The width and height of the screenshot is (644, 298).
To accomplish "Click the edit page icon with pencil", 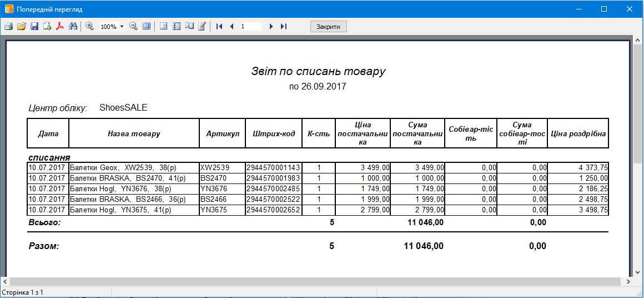I will pyautogui.click(x=202, y=26).
